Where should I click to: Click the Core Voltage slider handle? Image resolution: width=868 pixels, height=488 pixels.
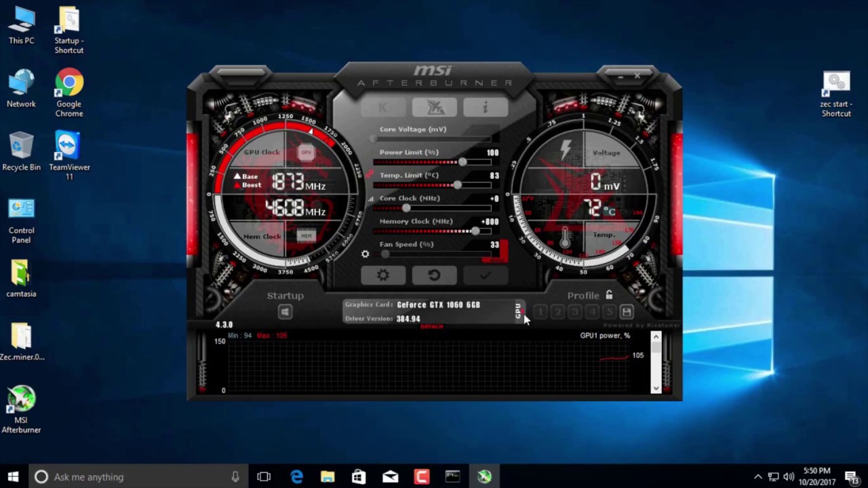click(x=373, y=139)
